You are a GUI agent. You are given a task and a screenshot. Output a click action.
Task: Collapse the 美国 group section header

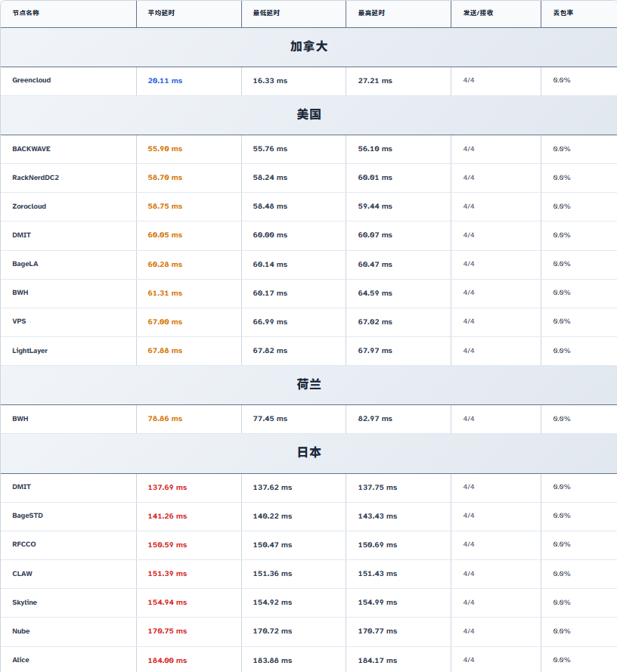(308, 115)
